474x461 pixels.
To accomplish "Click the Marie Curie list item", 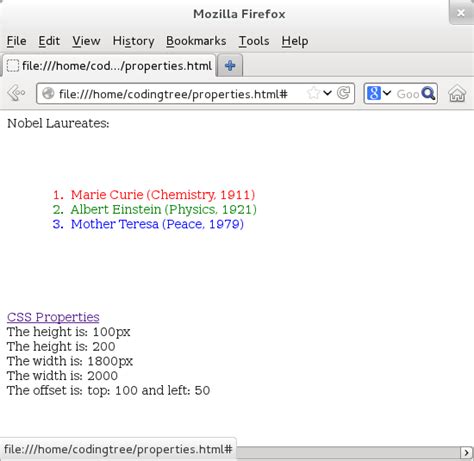I will 163,195.
